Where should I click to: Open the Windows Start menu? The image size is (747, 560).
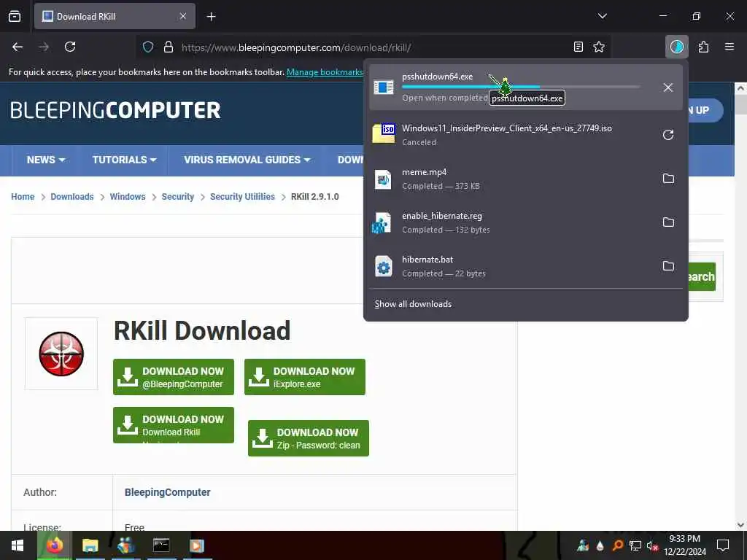(x=18, y=545)
